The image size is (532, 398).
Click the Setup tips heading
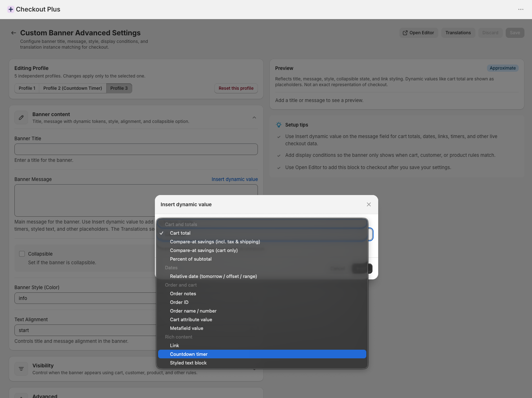(x=297, y=125)
